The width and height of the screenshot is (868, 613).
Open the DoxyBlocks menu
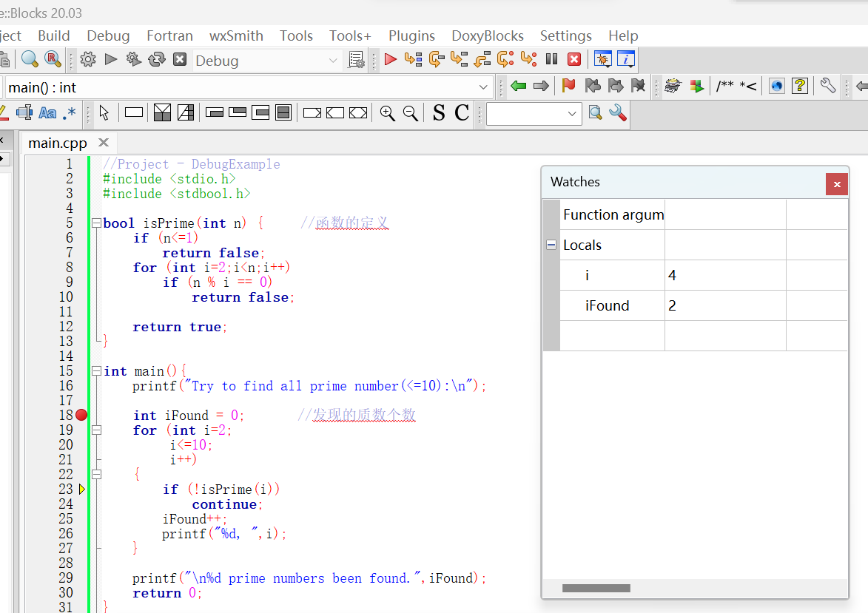click(x=487, y=36)
